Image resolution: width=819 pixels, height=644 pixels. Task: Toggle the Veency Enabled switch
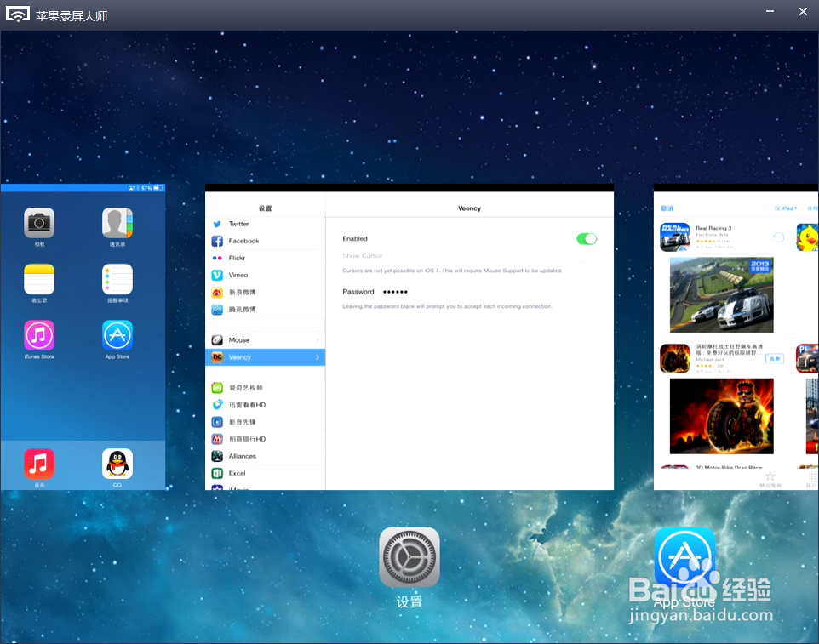tap(587, 238)
